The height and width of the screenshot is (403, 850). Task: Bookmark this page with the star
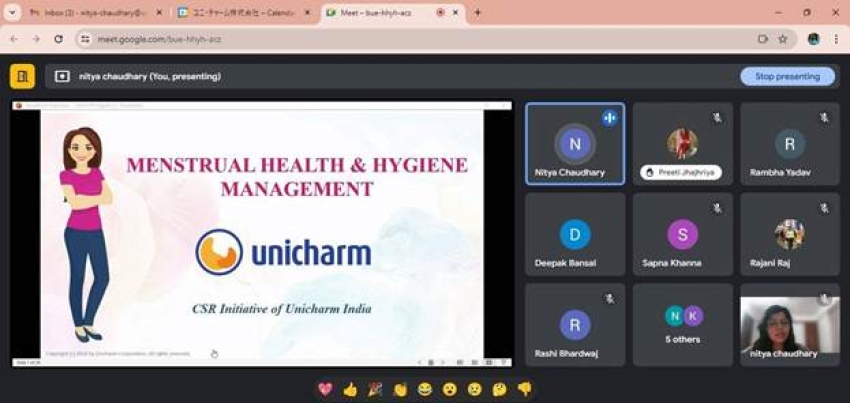pyautogui.click(x=783, y=39)
